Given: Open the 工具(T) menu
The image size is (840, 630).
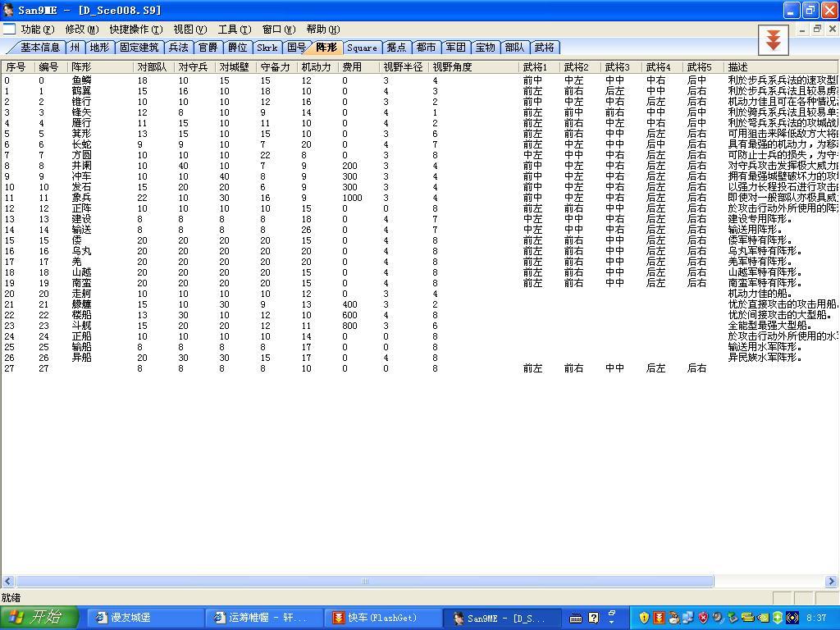Looking at the screenshot, I should [234, 29].
